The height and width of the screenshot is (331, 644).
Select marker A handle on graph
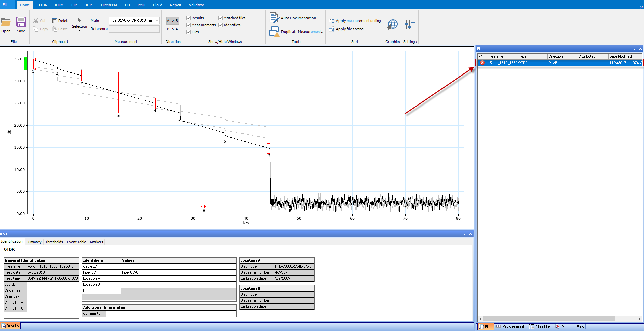click(x=204, y=206)
